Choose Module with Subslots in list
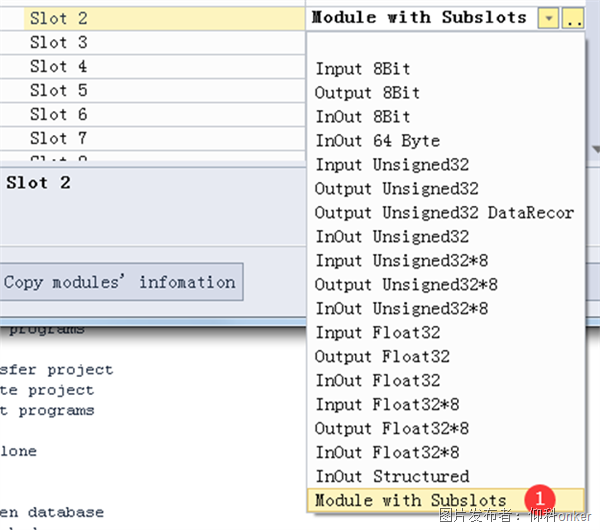 click(x=410, y=500)
